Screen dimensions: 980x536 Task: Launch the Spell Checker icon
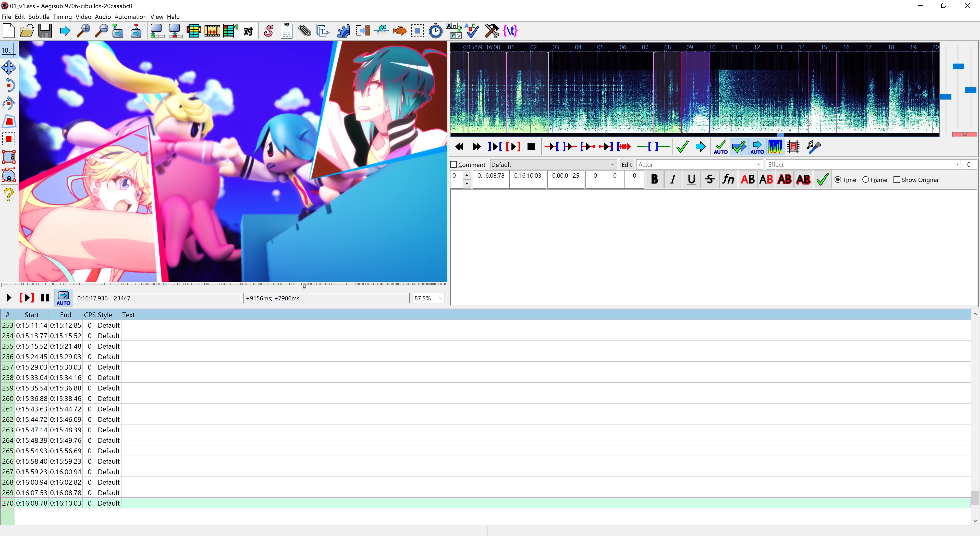pos(472,31)
